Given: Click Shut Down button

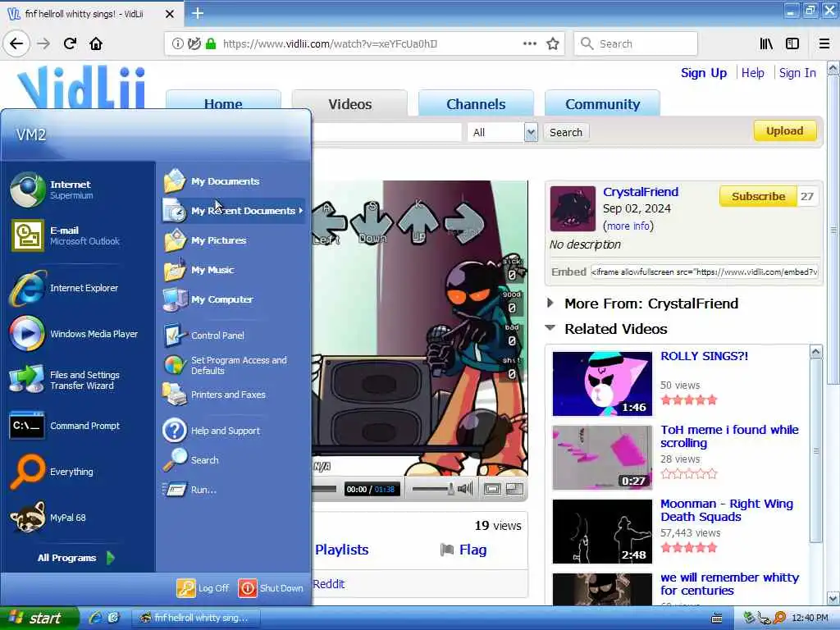Looking at the screenshot, I should tap(271, 588).
